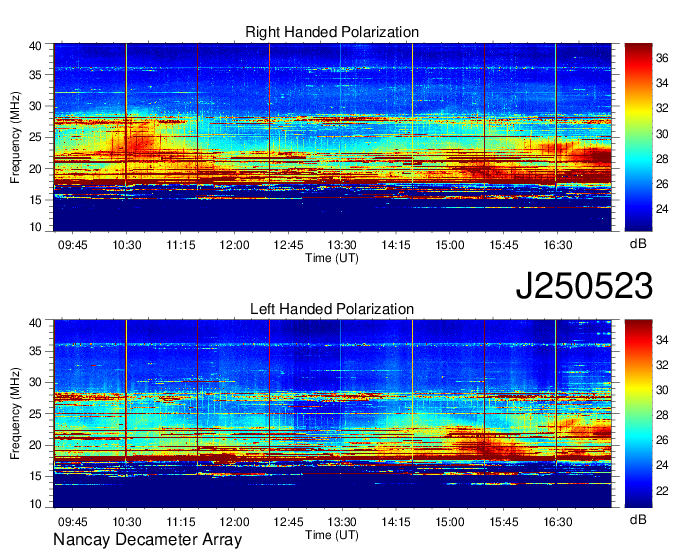The width and height of the screenshot is (680, 552).
Task: Click the 35 MHz tick on the Right Handed plot
Action: 35,75
